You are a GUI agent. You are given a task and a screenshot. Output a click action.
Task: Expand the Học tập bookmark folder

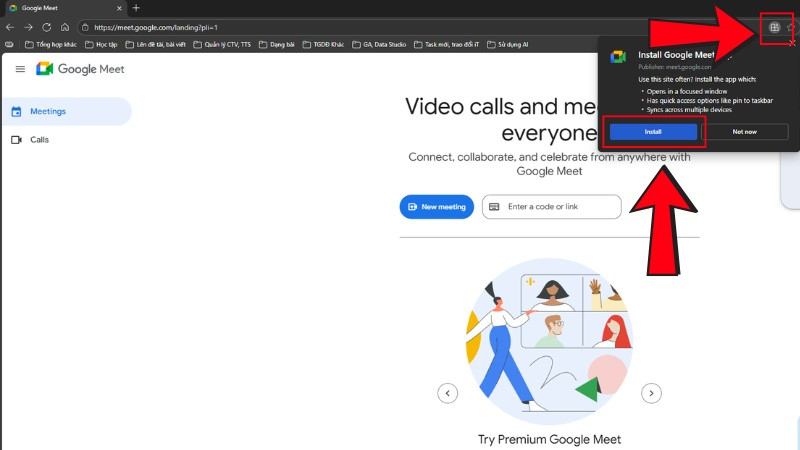pyautogui.click(x=102, y=44)
